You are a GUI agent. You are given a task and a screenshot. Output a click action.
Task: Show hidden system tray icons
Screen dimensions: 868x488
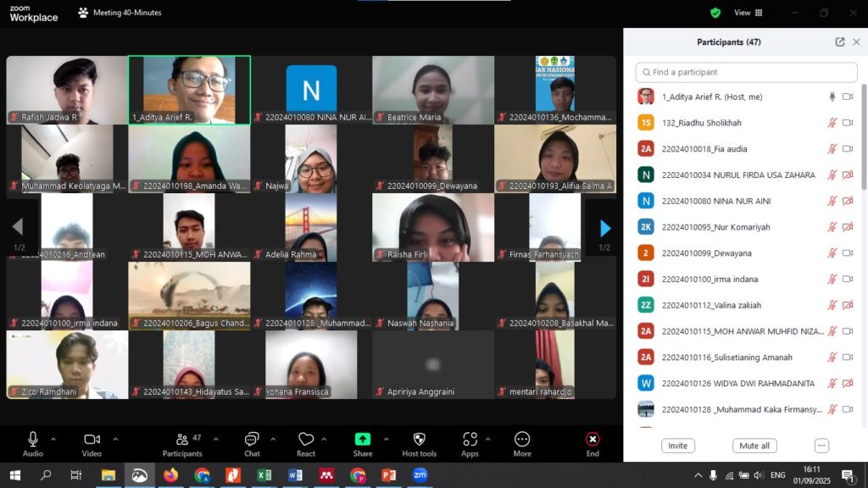698,475
